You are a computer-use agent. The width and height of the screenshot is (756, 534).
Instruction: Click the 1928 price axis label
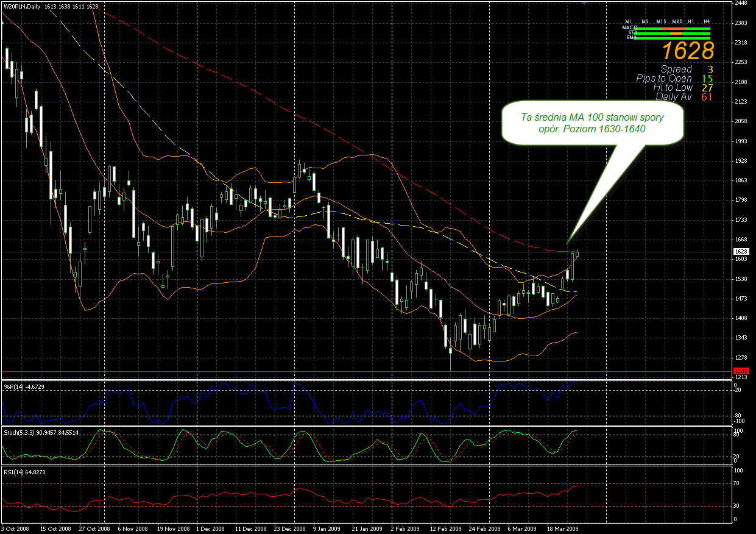click(741, 161)
